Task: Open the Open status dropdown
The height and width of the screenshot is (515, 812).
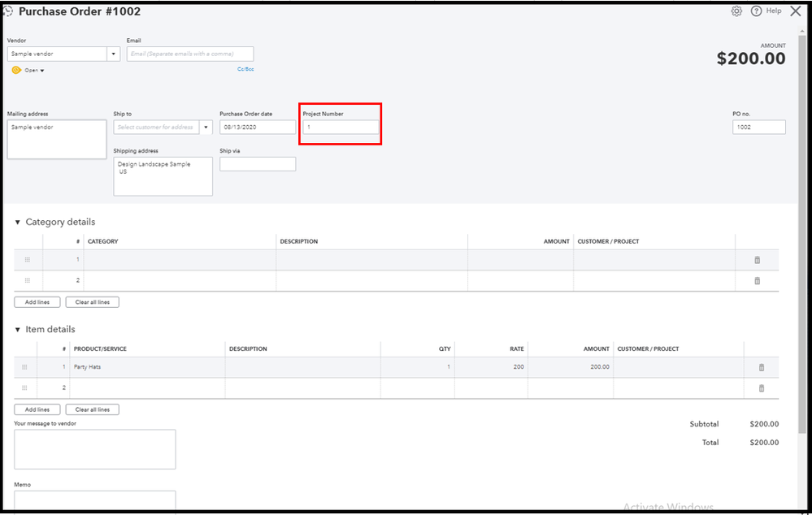Action: click(x=35, y=71)
